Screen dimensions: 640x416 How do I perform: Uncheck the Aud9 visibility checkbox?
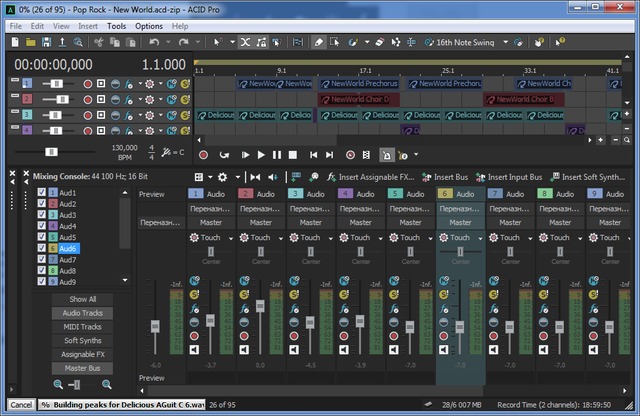41,281
